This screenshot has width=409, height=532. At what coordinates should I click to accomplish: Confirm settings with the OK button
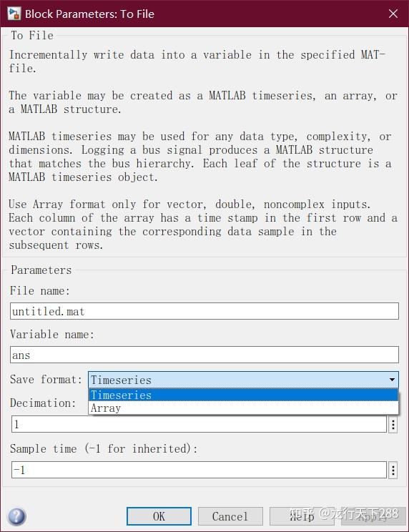pos(159,516)
